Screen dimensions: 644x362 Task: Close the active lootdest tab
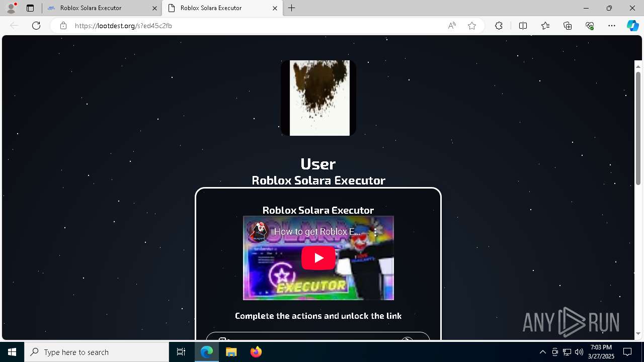click(275, 8)
